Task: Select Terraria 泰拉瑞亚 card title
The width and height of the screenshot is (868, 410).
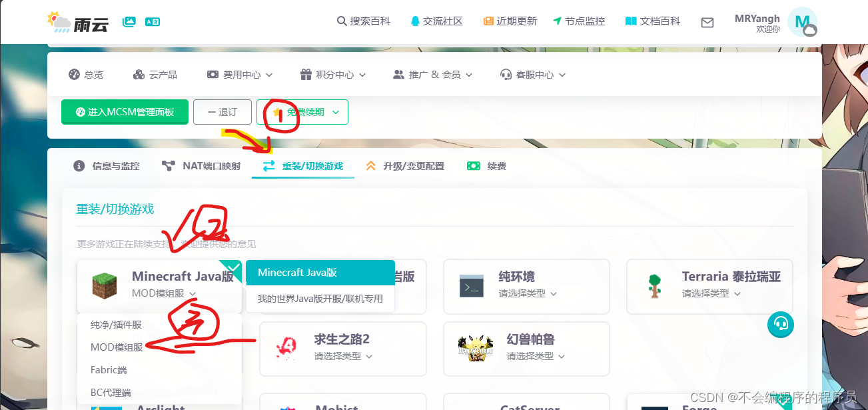Action: tap(731, 277)
